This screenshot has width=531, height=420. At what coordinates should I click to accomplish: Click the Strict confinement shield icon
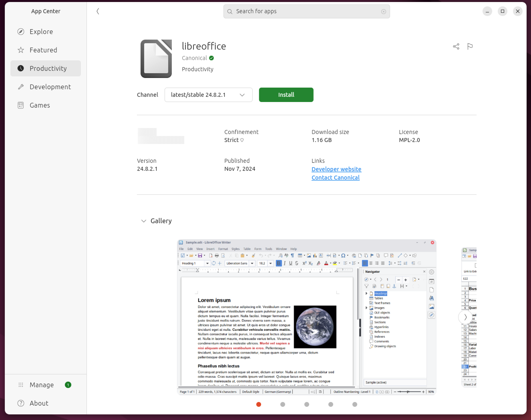pos(242,140)
